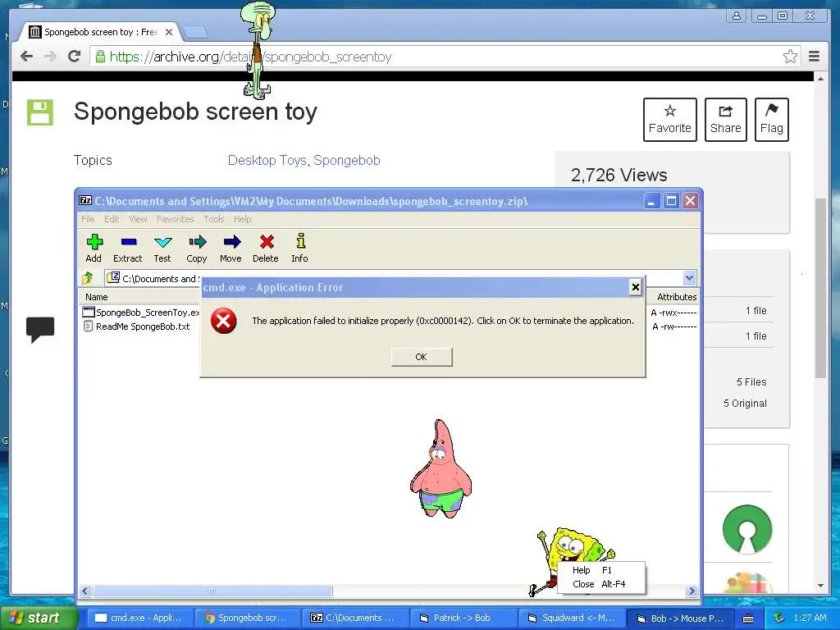The image size is (840, 630).
Task: Close the cmd.exe error dialog with X
Action: tap(636, 288)
